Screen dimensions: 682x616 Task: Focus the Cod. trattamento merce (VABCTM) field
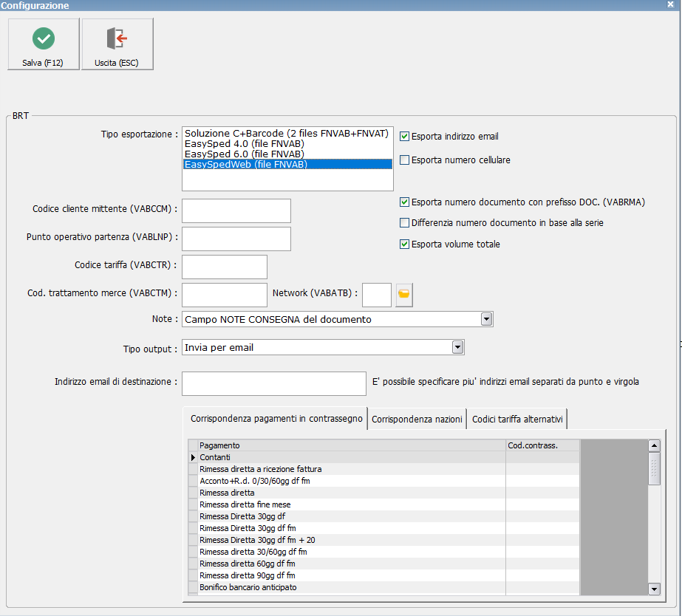[x=225, y=295]
